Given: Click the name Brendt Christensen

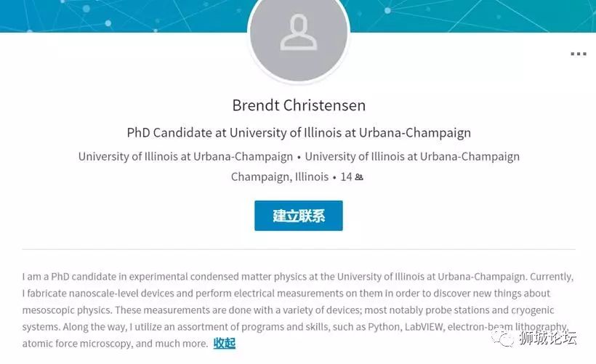Looking at the screenshot, I should click(299, 105).
